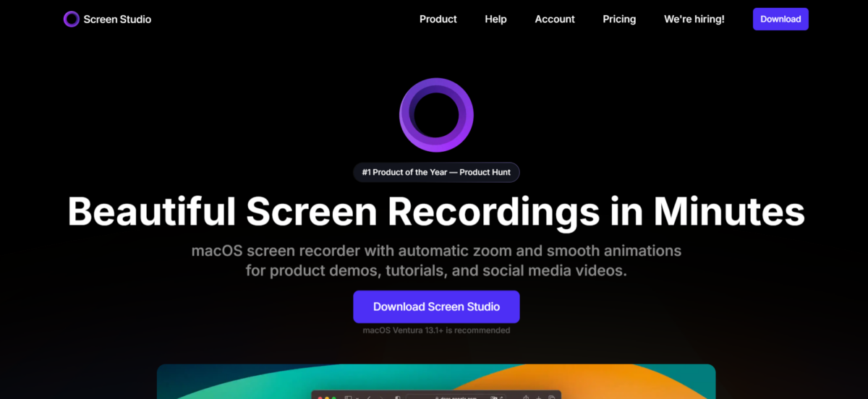Viewport: 868px width, 399px height.
Task: Go to the Account page
Action: coord(555,20)
